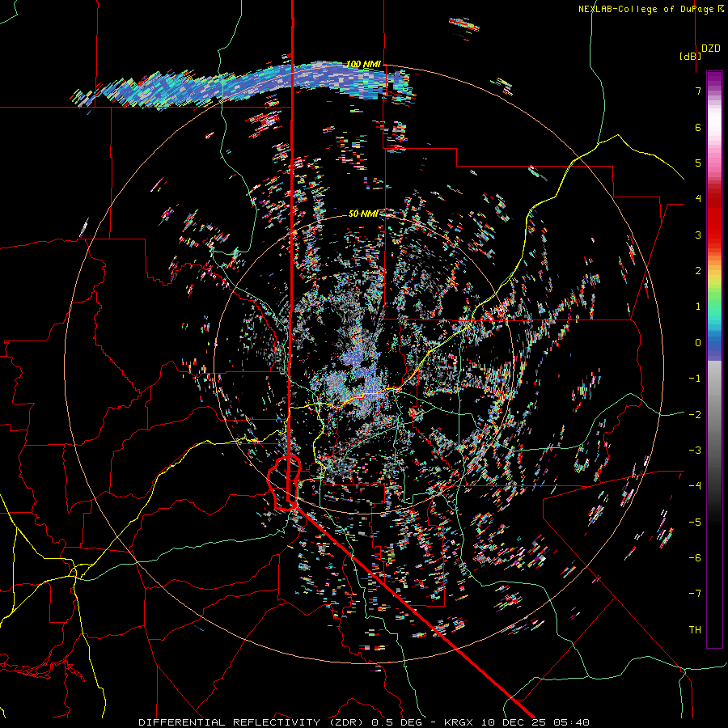Click the 7 dB tick on the color scale
Screen dimensions: 728x728
[x=698, y=91]
